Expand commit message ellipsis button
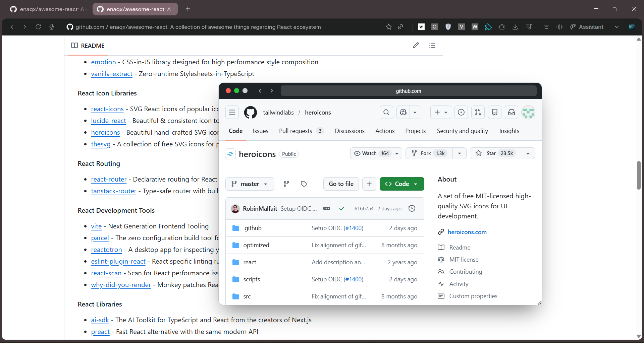This screenshot has height=343, width=644. pos(327,208)
